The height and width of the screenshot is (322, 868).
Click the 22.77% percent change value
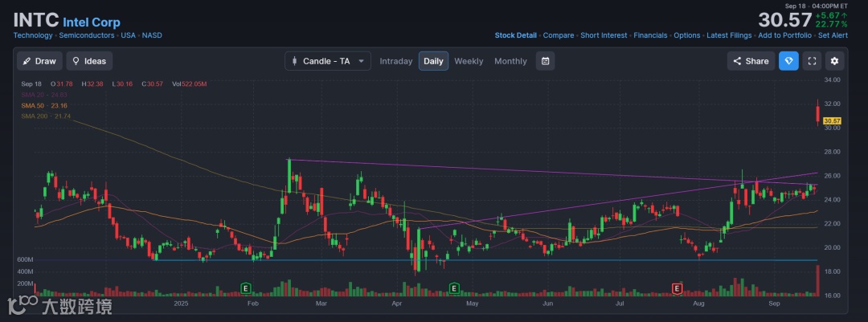830,24
